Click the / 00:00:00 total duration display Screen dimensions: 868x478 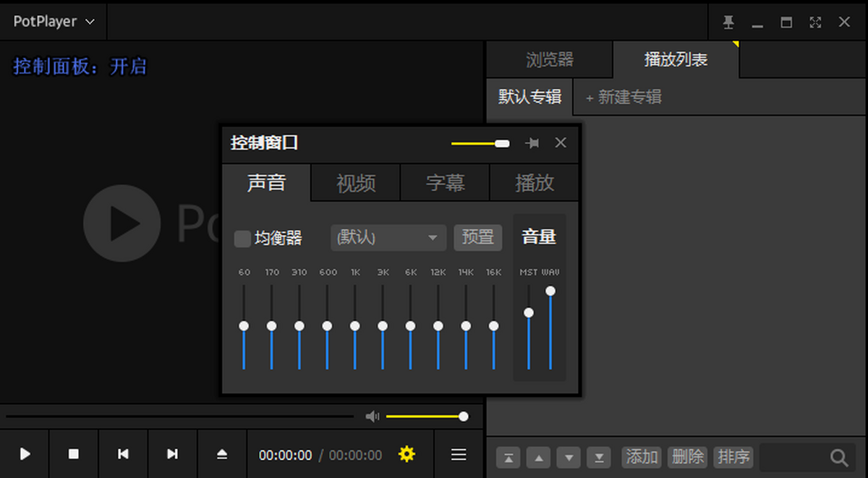(350, 455)
